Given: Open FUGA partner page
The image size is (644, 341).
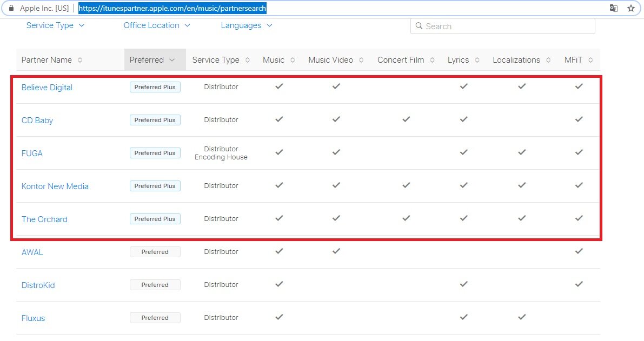Looking at the screenshot, I should click(32, 153).
